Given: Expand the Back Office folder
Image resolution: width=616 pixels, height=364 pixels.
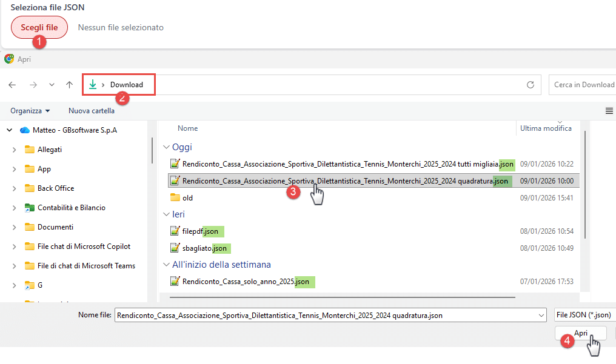Looking at the screenshot, I should pos(14,188).
